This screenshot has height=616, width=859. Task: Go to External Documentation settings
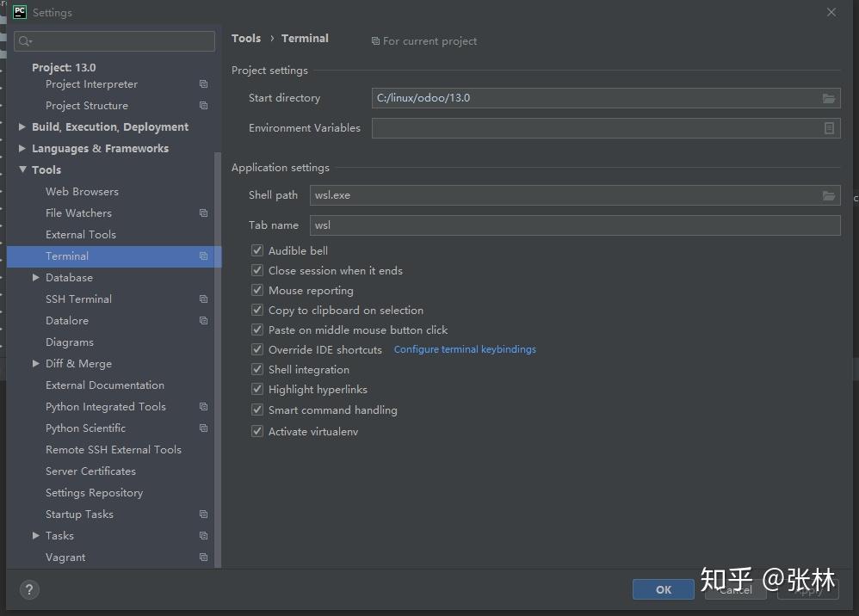pos(105,385)
